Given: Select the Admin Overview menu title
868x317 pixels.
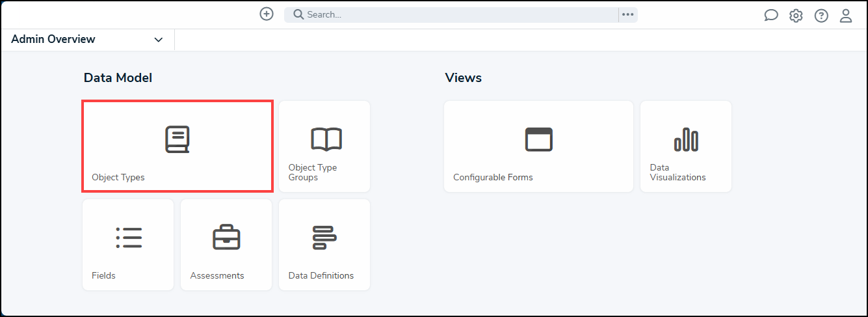Looking at the screenshot, I should (53, 39).
